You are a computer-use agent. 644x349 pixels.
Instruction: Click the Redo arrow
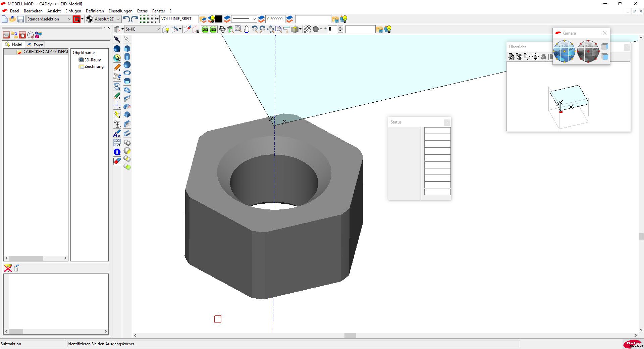(134, 19)
